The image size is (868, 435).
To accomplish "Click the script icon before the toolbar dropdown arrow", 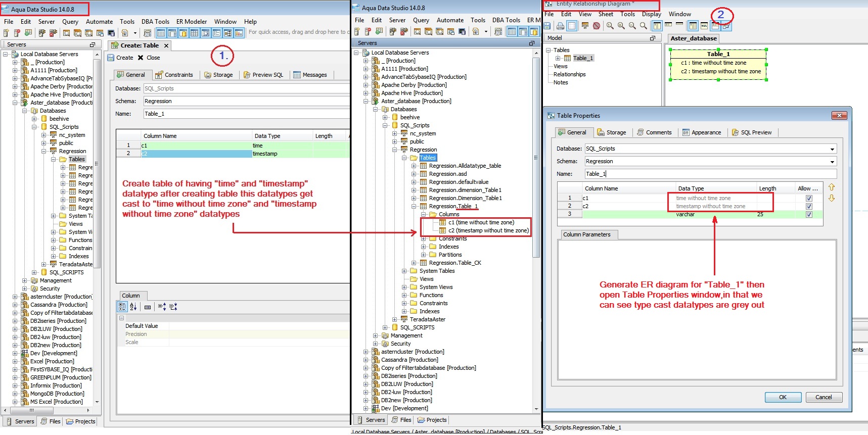I will (x=124, y=33).
